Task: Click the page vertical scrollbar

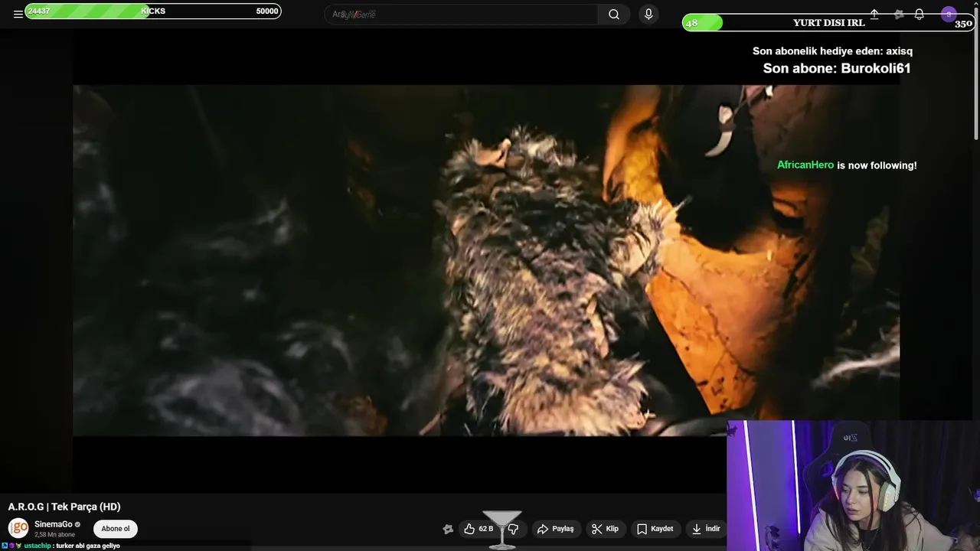Action: [975, 73]
